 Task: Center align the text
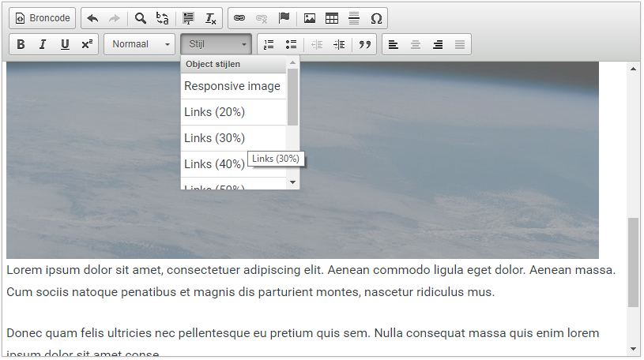click(x=416, y=44)
